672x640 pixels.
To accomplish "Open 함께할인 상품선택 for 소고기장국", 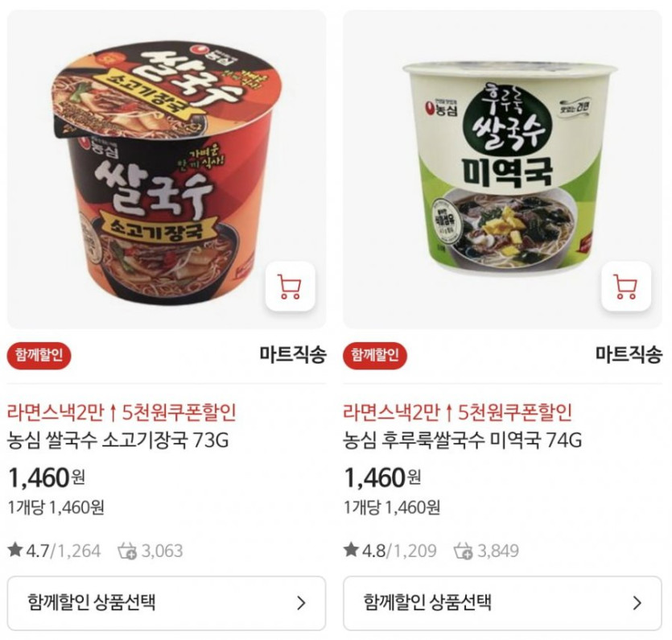I will click(167, 603).
